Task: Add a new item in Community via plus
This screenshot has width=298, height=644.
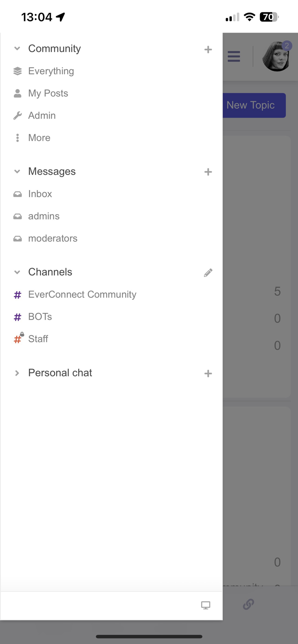Action: click(208, 49)
